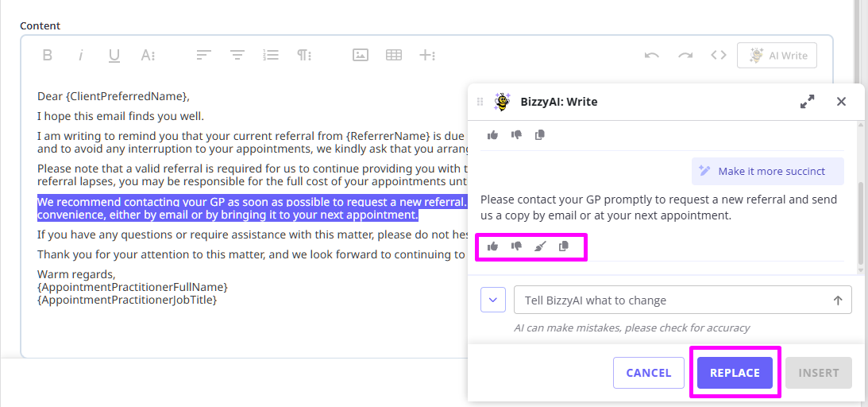
Task: Open the code view icon
Action: click(x=718, y=55)
